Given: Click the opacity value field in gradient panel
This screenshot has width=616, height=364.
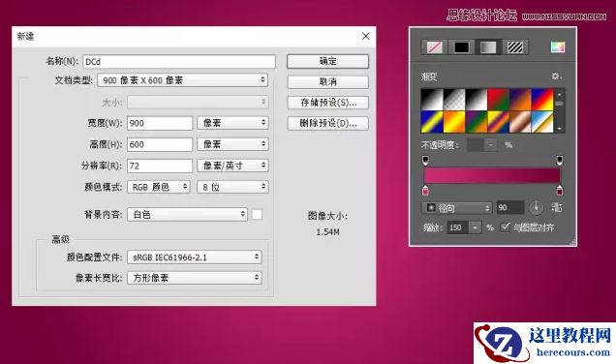Looking at the screenshot, I should tap(476, 145).
